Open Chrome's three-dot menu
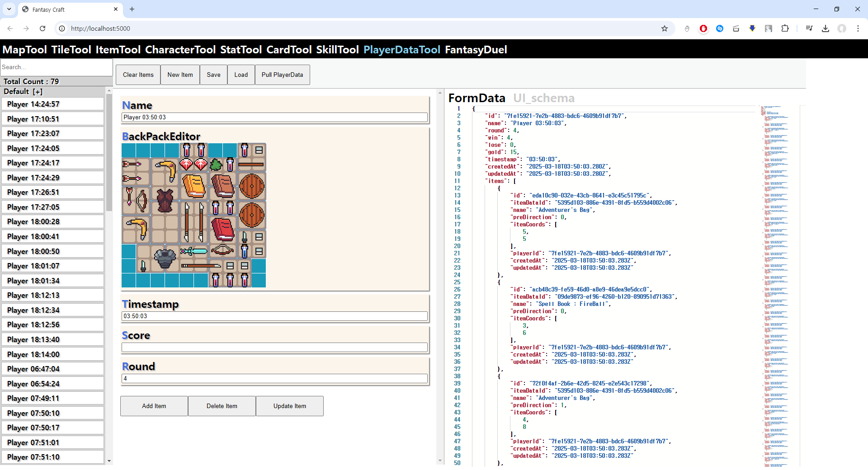 tap(858, 28)
